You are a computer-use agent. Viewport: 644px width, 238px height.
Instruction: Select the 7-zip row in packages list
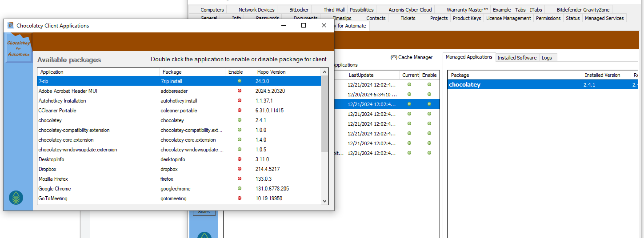pos(98,81)
